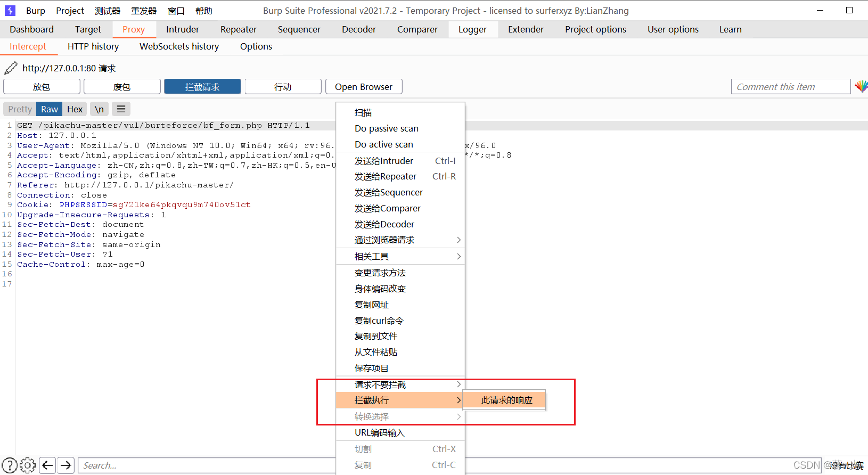
Task: Switch to Comparer tab
Action: point(417,29)
